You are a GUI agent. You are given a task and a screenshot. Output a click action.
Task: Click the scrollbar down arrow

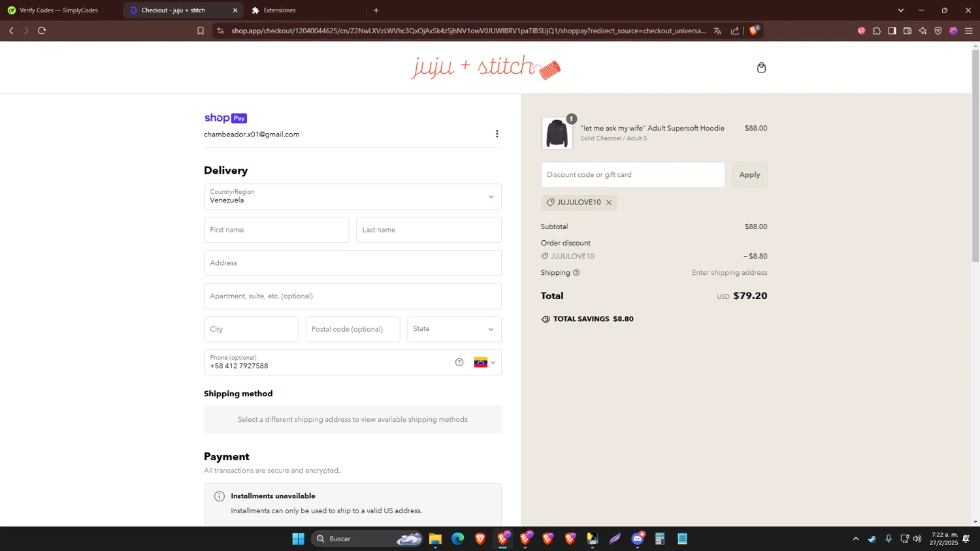tap(975, 522)
